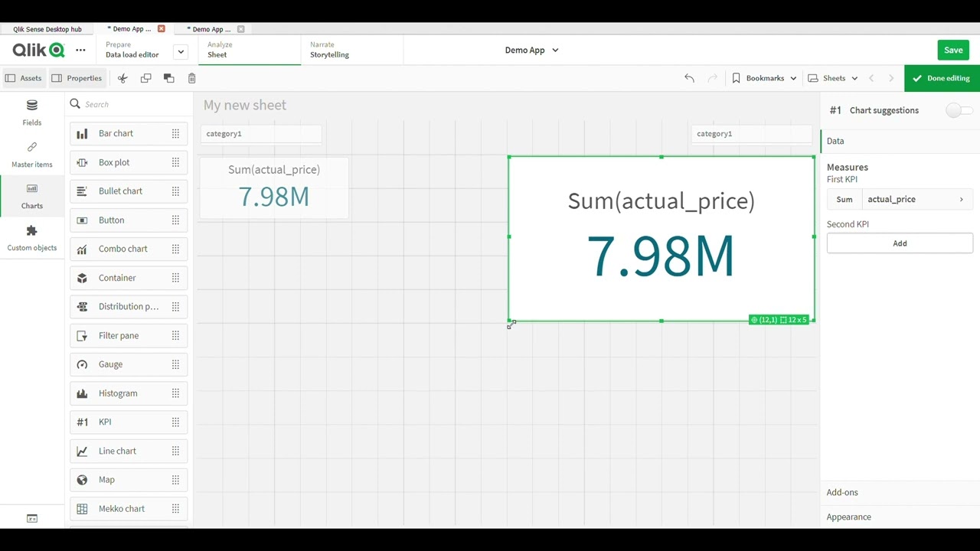Click the Line chart icon
Viewport: 980px width, 551px height.
pyautogui.click(x=82, y=451)
